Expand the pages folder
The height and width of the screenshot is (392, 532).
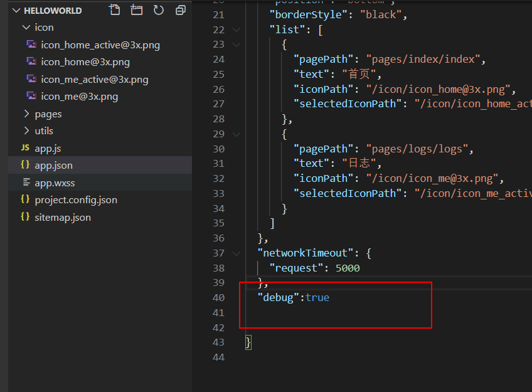26,114
